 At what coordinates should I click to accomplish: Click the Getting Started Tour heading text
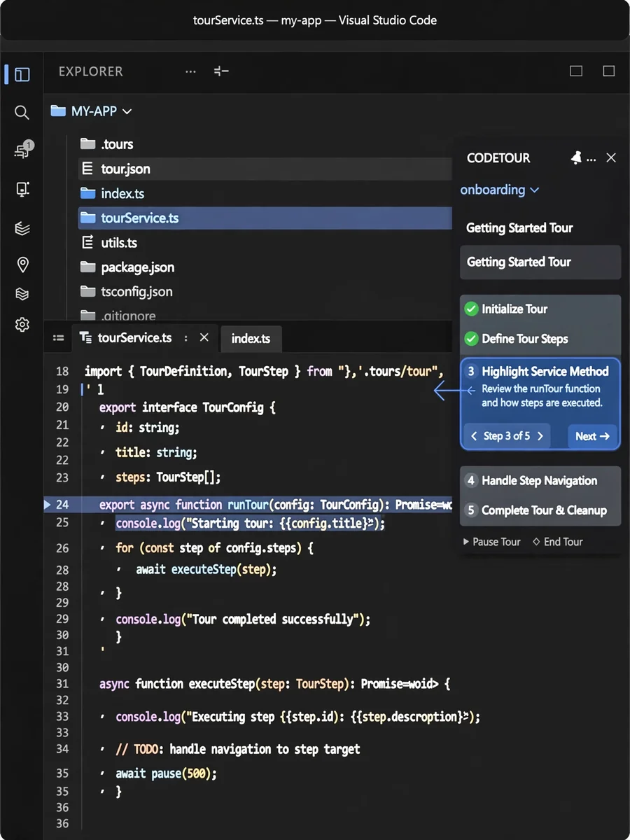[x=519, y=228]
